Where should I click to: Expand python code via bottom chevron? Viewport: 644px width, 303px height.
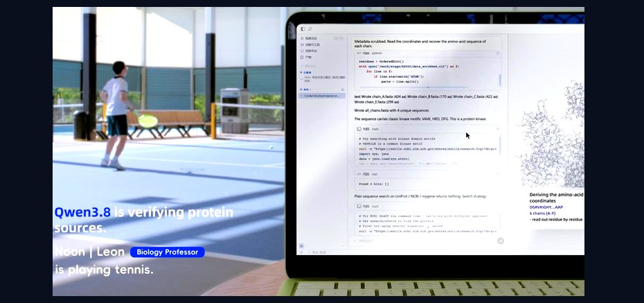coord(427,87)
